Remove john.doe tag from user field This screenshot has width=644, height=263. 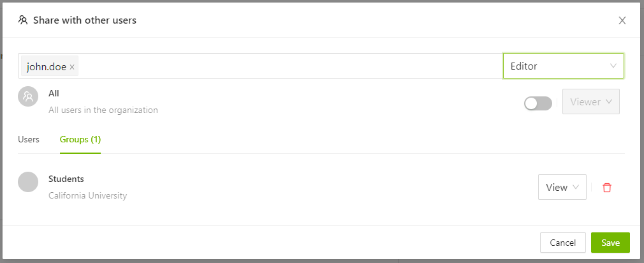72,66
